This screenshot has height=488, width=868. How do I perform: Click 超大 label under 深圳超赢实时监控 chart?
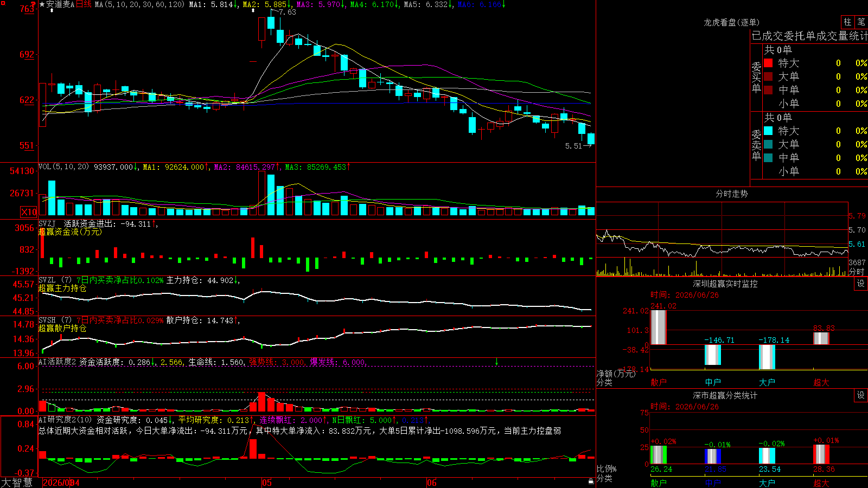(x=821, y=382)
